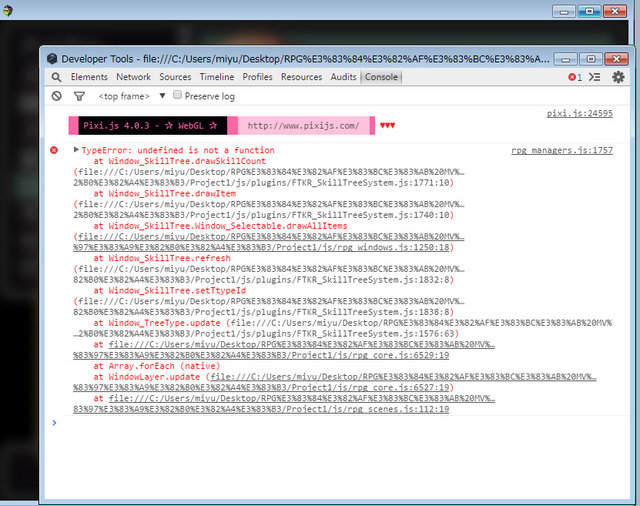
Task: Click the Developer Tools title bar text
Action: tap(305, 59)
